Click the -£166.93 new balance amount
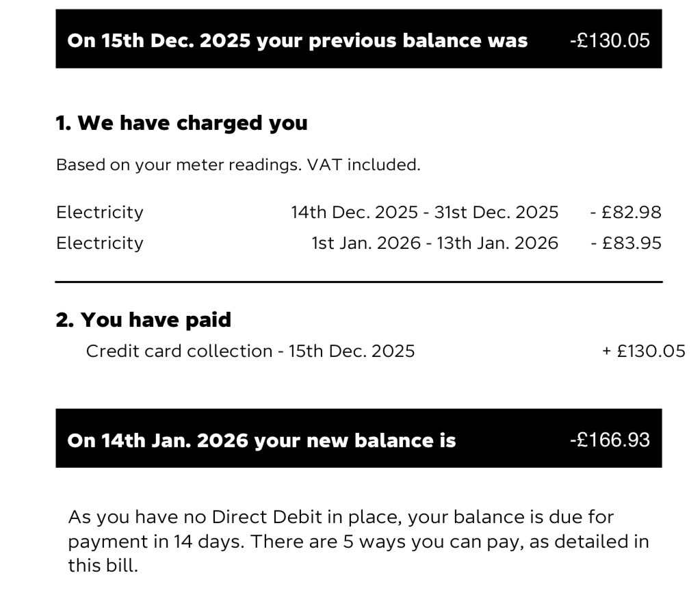Viewport: 700px width, 610px height. [x=609, y=439]
